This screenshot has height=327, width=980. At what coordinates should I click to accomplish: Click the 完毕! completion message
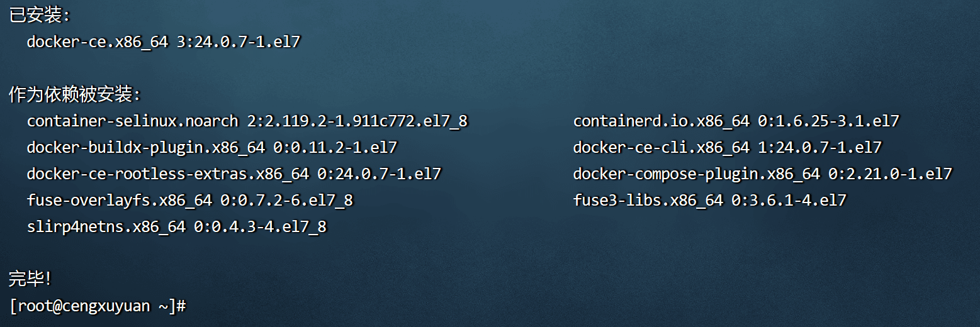pos(30,279)
